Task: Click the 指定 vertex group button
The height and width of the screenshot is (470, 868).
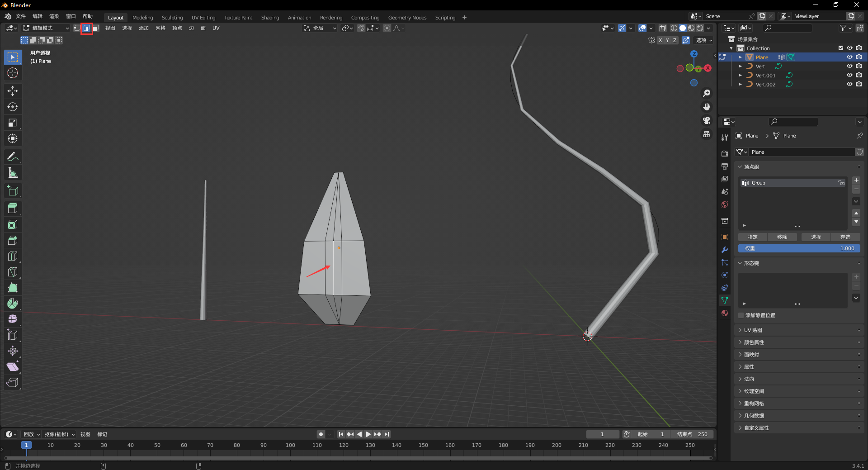Action: (753, 237)
